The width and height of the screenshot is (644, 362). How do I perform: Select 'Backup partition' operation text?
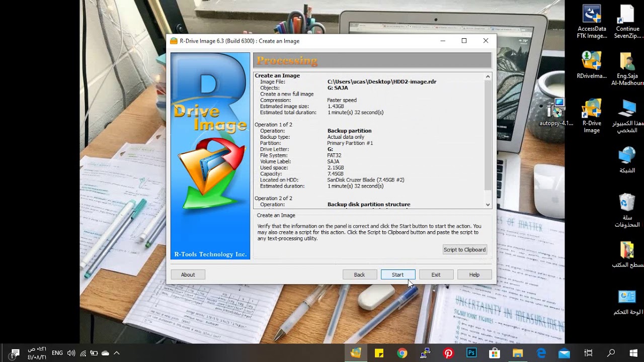pos(349,131)
